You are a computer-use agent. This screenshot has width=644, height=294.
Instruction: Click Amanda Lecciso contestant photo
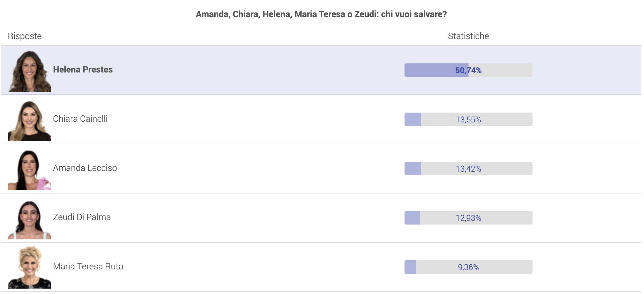(29, 170)
